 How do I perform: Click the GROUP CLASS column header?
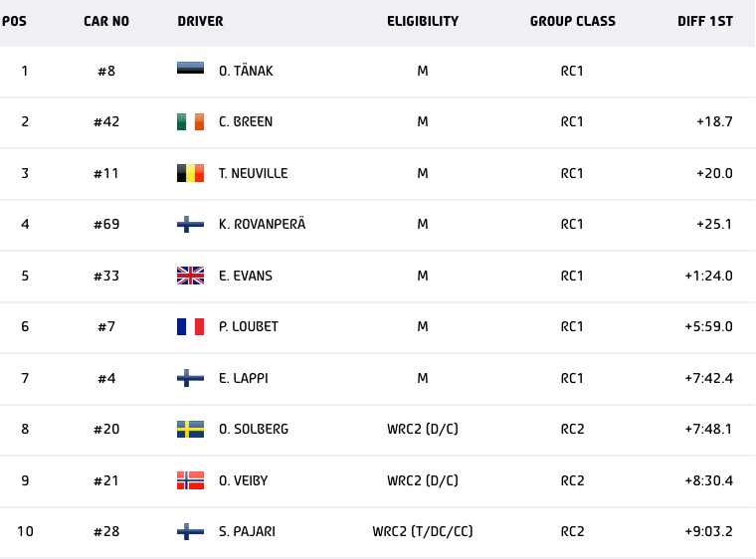(x=572, y=21)
